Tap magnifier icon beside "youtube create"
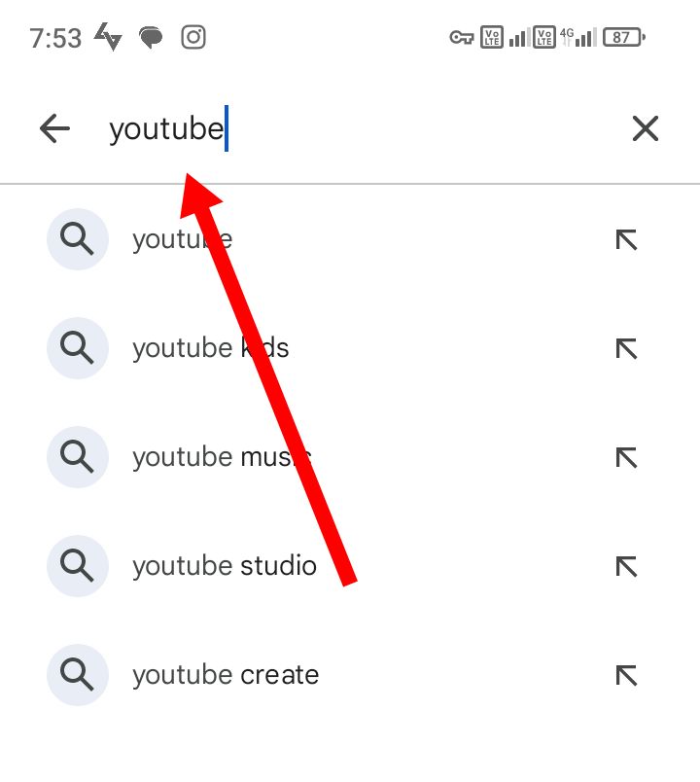Screen dimensions: 700x782 tap(77, 674)
